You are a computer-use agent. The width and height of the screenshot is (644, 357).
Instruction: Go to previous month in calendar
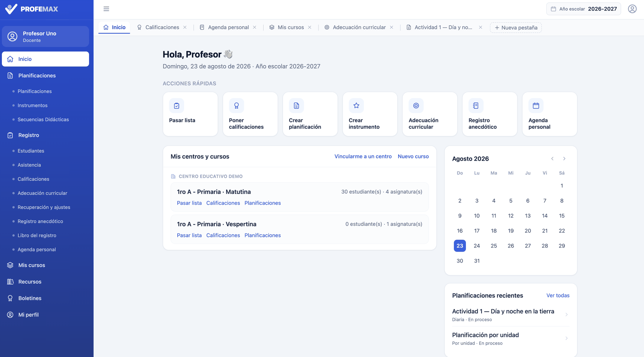click(552, 159)
